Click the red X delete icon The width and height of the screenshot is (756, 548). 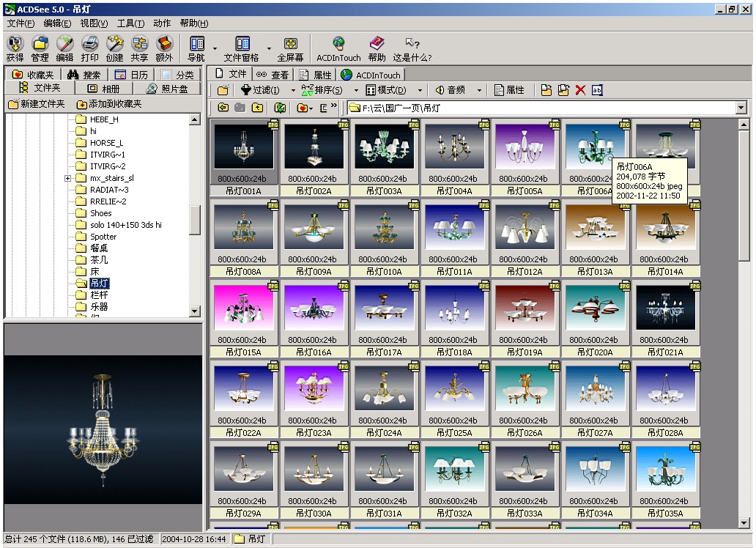pyautogui.click(x=580, y=90)
